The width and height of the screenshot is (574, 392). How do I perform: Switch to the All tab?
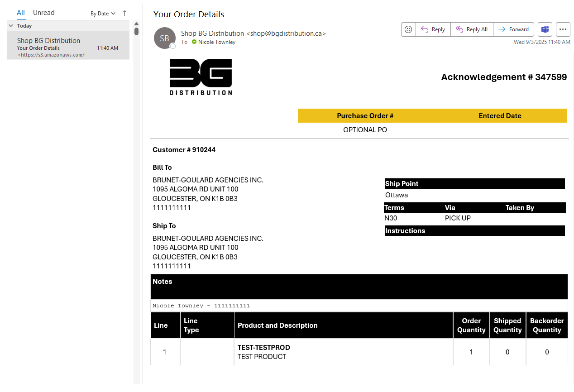tap(21, 13)
